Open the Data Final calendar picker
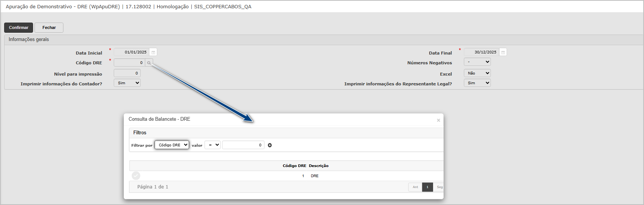Screen dimensions: 644x205 coord(503,52)
